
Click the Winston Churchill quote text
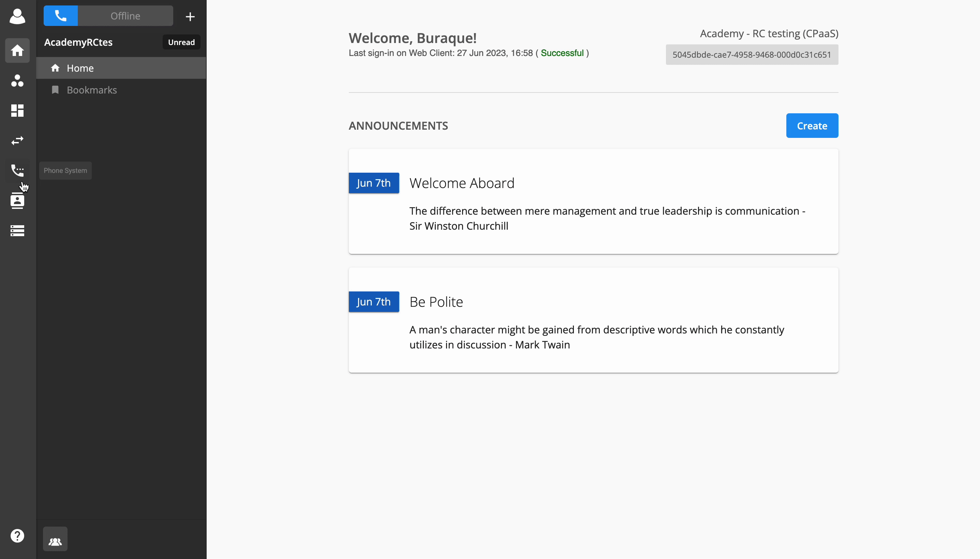[607, 218]
